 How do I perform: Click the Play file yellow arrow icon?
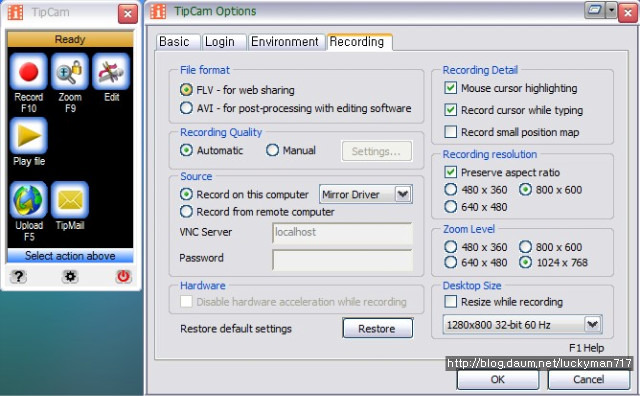[29, 136]
